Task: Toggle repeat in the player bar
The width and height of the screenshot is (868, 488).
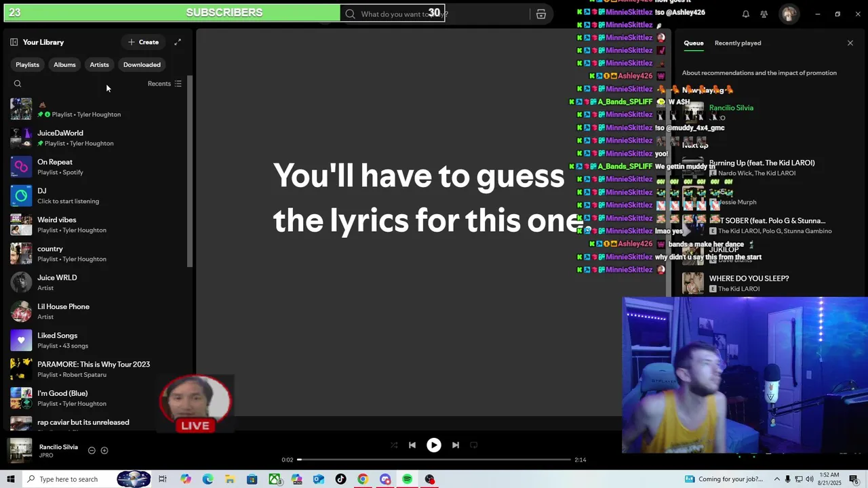Action: click(474, 445)
